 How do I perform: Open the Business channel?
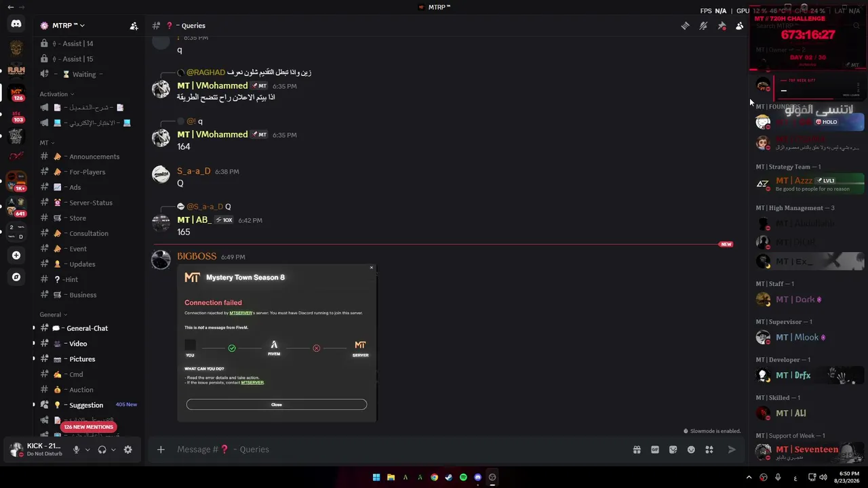pos(88,295)
